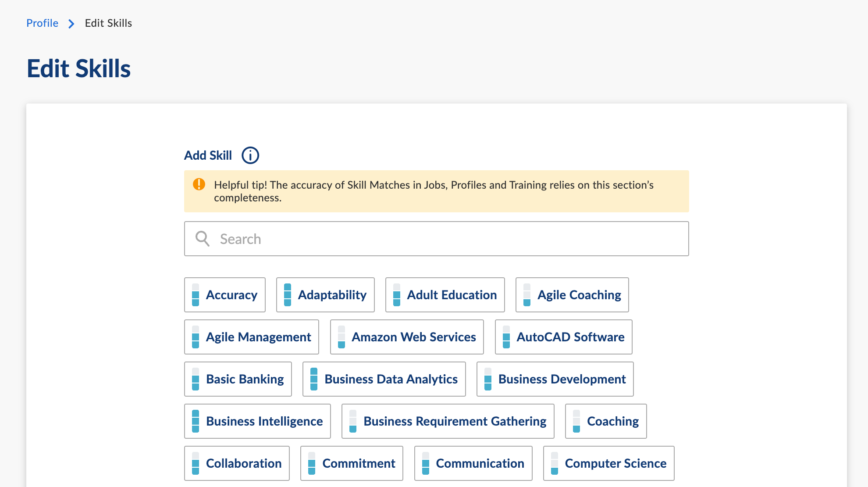
Task: Click the search magnifier icon
Action: (x=202, y=239)
